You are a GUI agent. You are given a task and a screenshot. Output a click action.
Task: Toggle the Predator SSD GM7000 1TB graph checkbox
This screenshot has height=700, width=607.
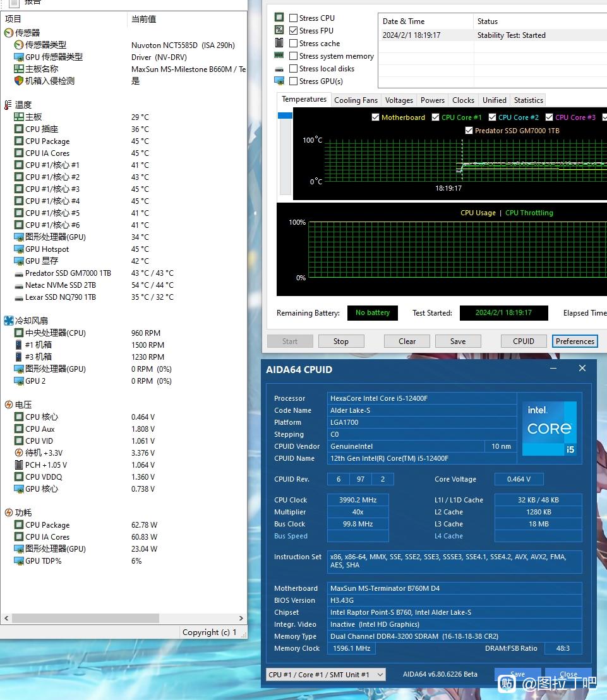[x=469, y=131]
